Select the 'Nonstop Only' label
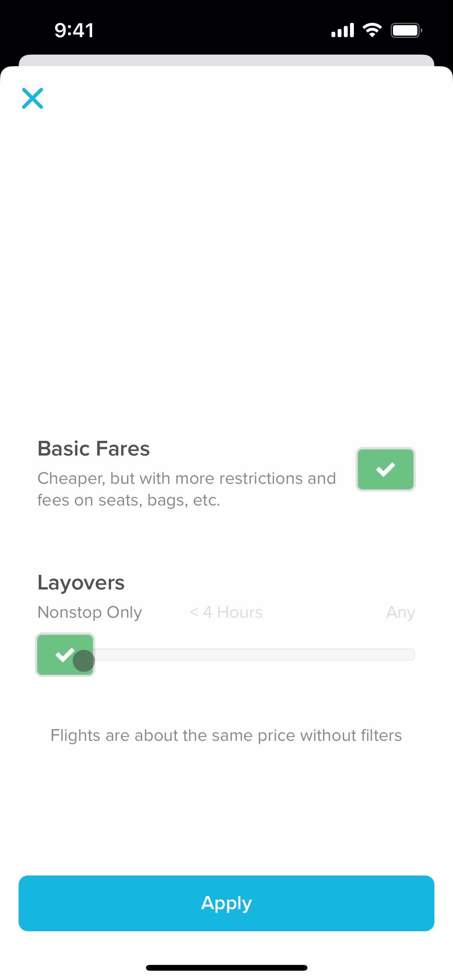This screenshot has height=980, width=453. (90, 613)
